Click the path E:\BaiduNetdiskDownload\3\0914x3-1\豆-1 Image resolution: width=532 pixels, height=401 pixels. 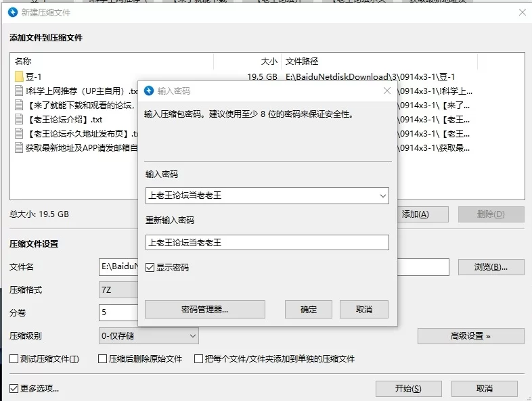tap(370, 77)
